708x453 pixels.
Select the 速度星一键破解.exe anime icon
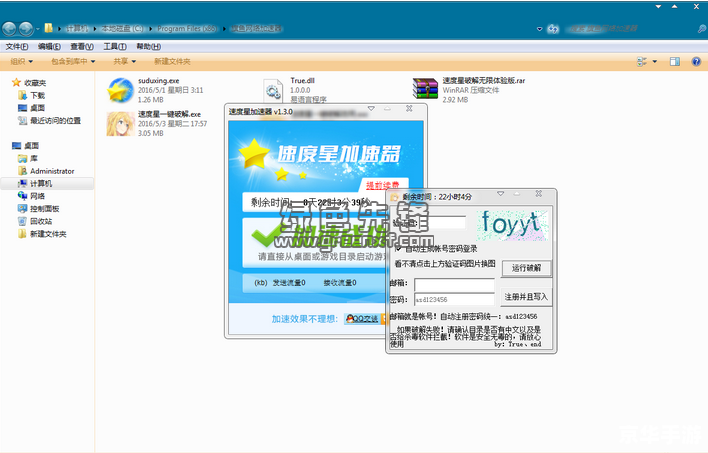(121, 123)
